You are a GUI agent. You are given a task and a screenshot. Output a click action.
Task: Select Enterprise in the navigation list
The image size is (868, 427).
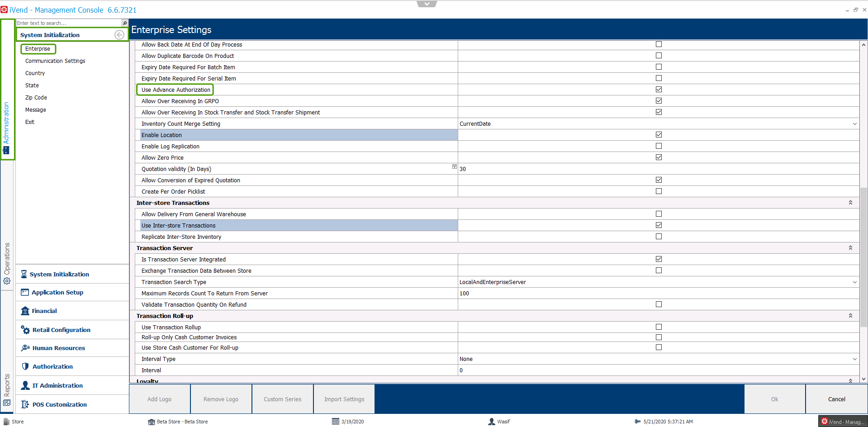(38, 49)
